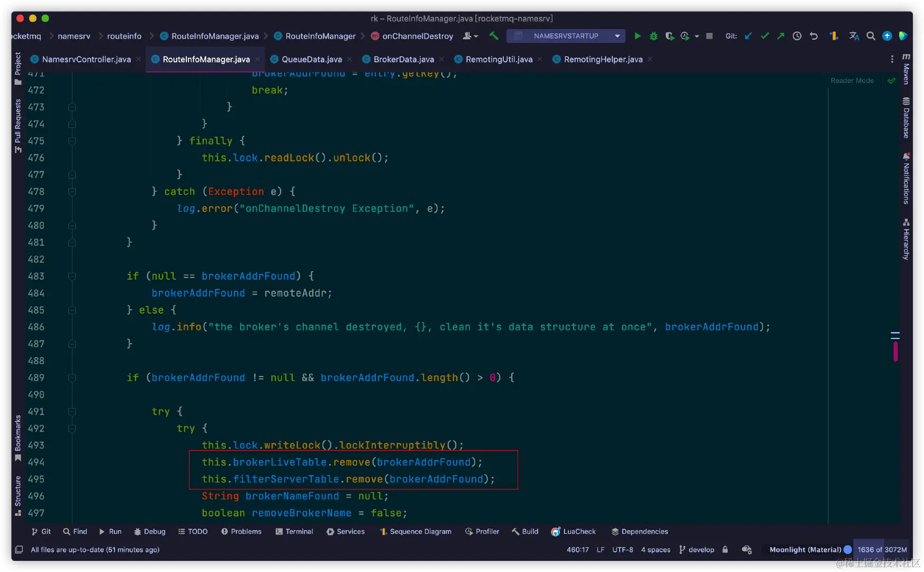Click the IDE update arrow icon

887,36
